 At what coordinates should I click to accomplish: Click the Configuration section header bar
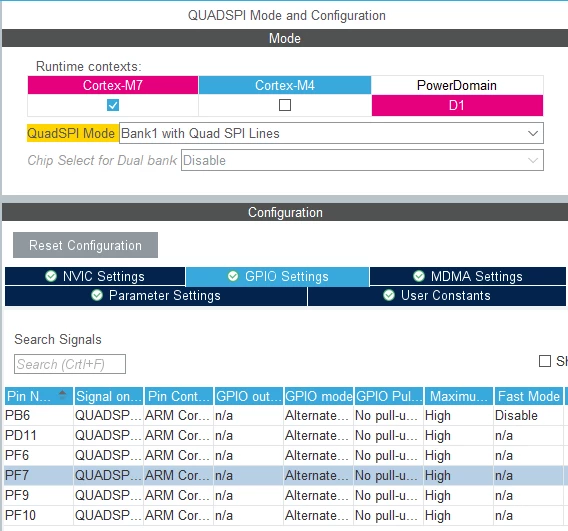click(x=285, y=212)
